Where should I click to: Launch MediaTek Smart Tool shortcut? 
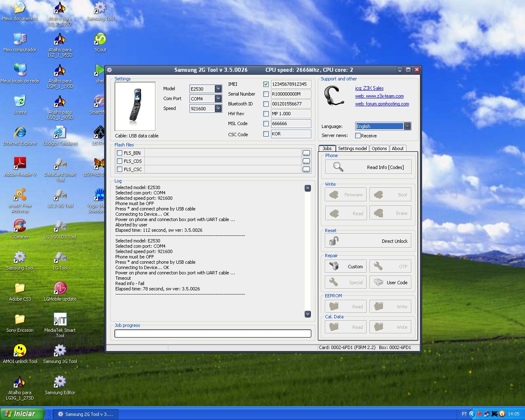click(x=60, y=325)
